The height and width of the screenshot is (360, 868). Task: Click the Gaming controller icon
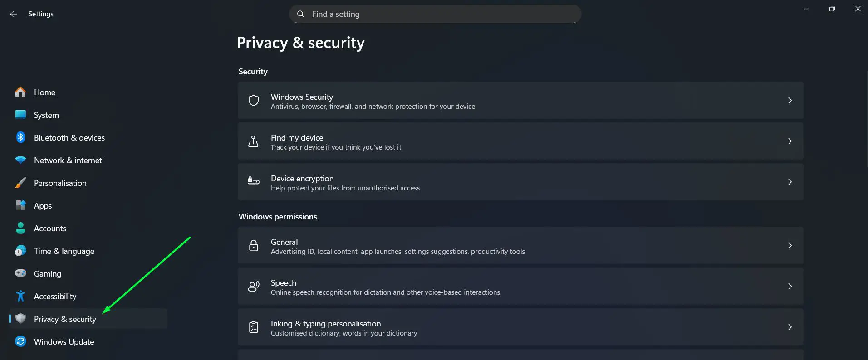[20, 273]
